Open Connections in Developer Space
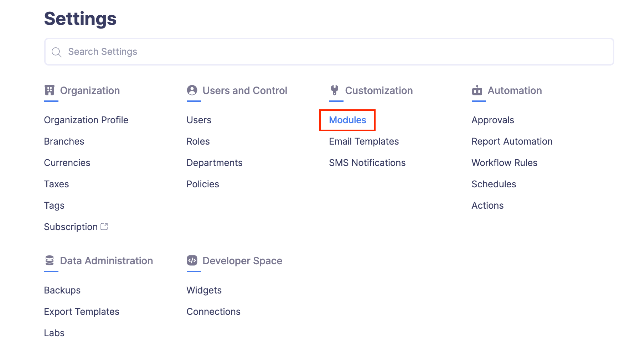This screenshot has width=640, height=364. tap(213, 312)
